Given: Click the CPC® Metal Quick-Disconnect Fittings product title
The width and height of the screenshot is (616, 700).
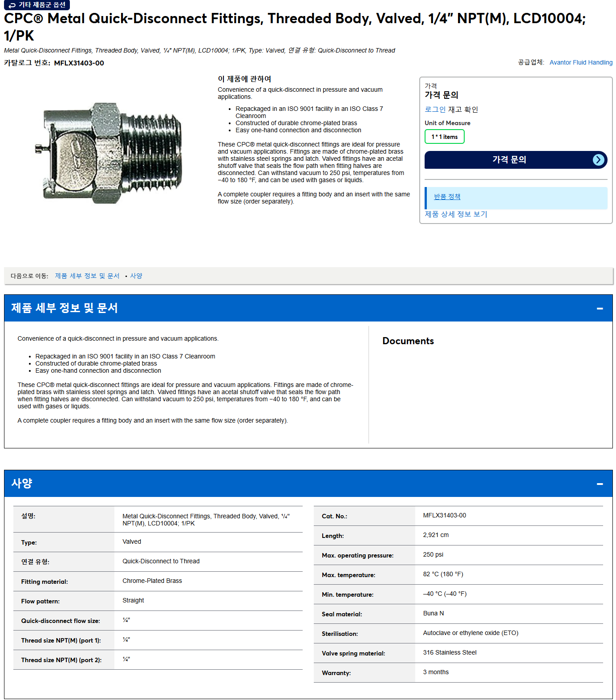Looking at the screenshot, I should pos(295,27).
